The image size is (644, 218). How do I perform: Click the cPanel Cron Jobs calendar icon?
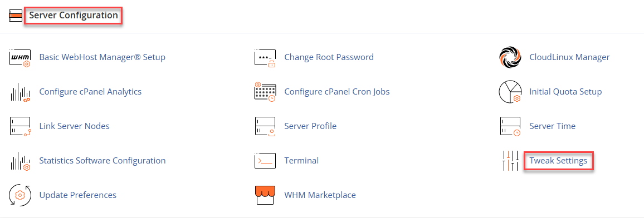pyautogui.click(x=265, y=92)
